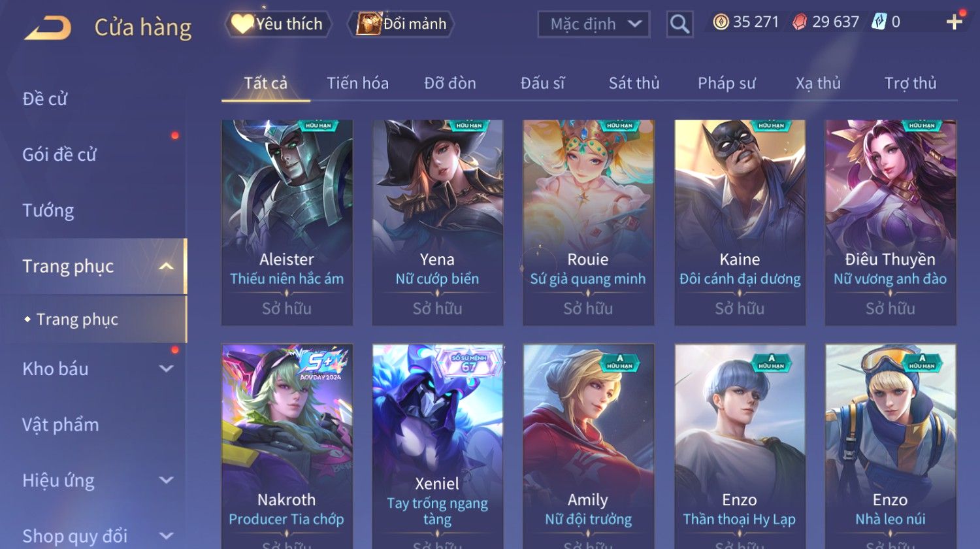Open Gói đề cử in sidebar
980x549 pixels.
[59, 154]
